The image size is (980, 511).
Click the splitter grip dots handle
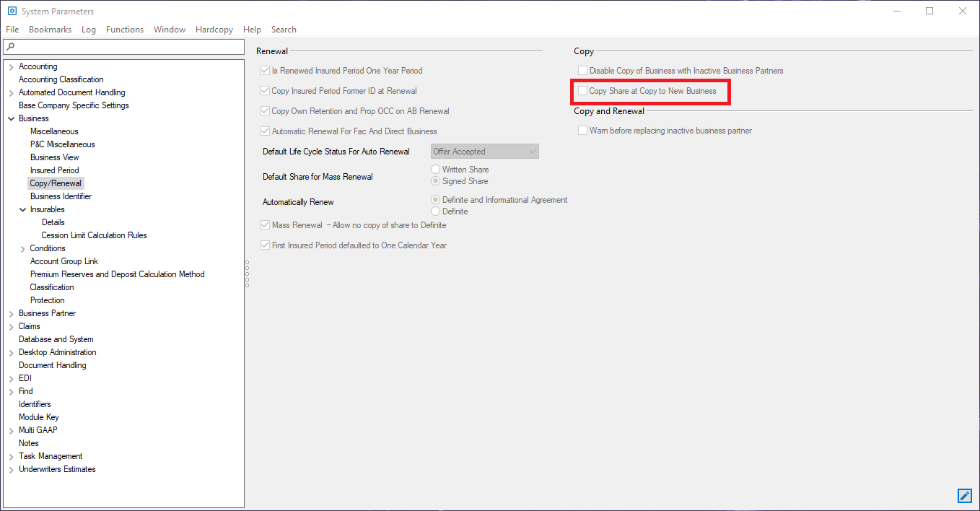pyautogui.click(x=247, y=274)
